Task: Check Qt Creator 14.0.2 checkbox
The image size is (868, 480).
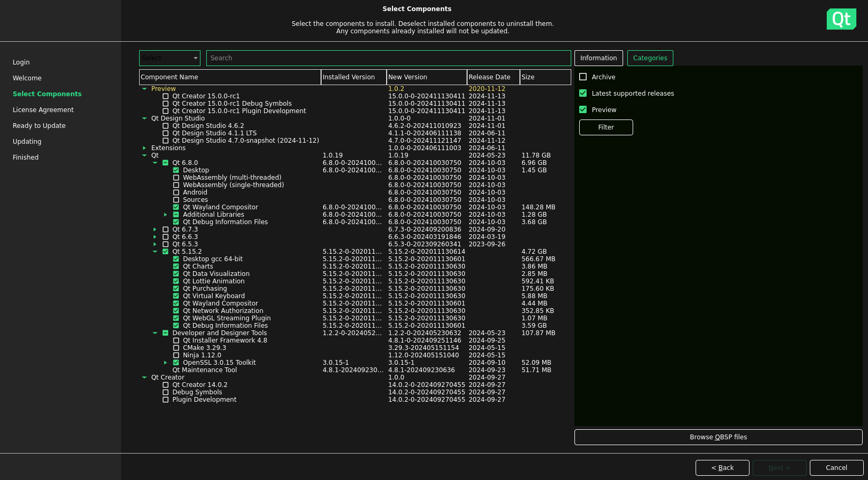Action: [166, 385]
